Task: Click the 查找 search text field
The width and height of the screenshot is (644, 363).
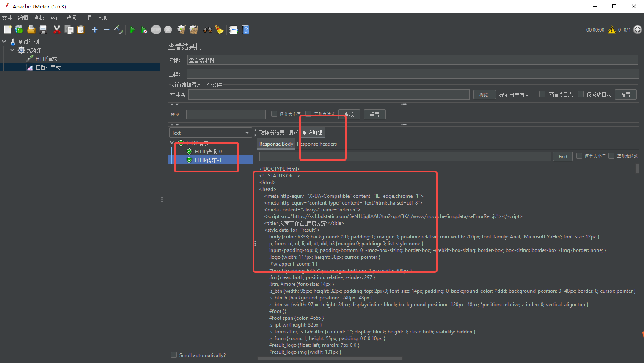Action: point(226,114)
